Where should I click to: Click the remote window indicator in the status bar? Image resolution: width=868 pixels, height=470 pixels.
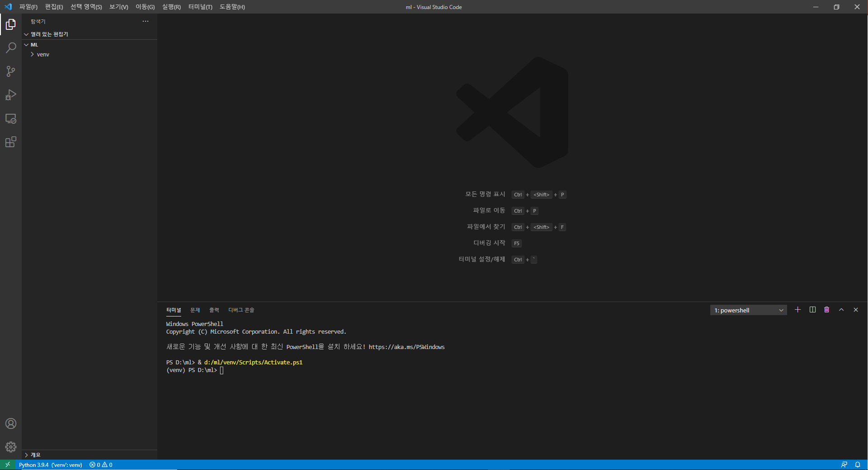pyautogui.click(x=8, y=465)
